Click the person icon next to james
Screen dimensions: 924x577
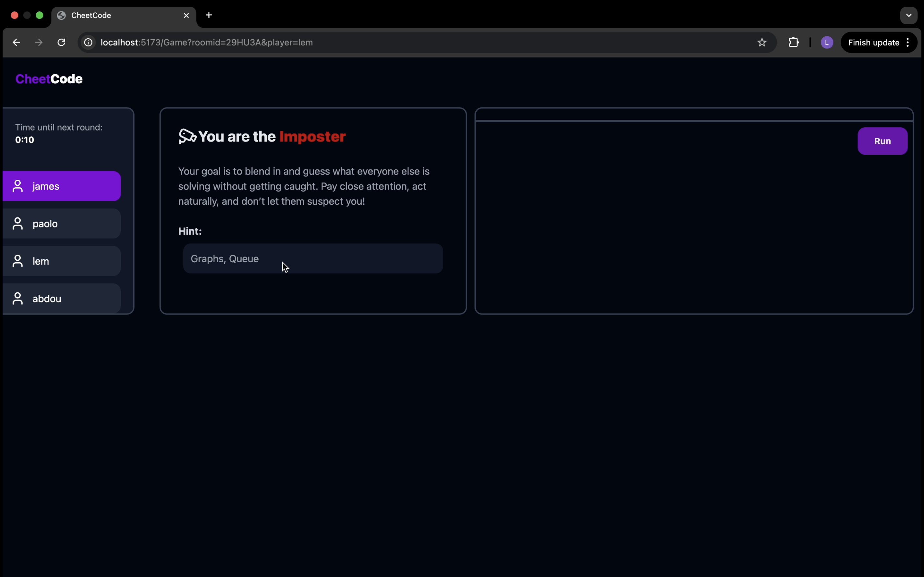click(x=18, y=186)
